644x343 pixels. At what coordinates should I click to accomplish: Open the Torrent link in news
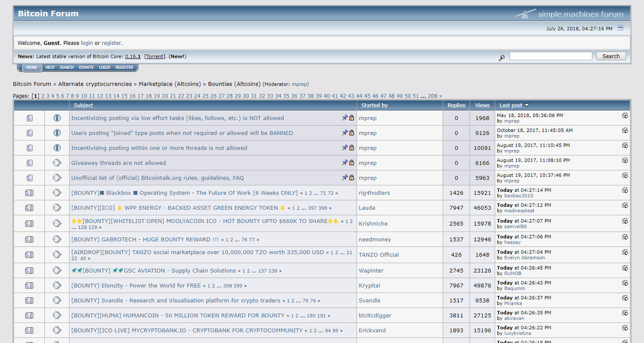click(155, 57)
